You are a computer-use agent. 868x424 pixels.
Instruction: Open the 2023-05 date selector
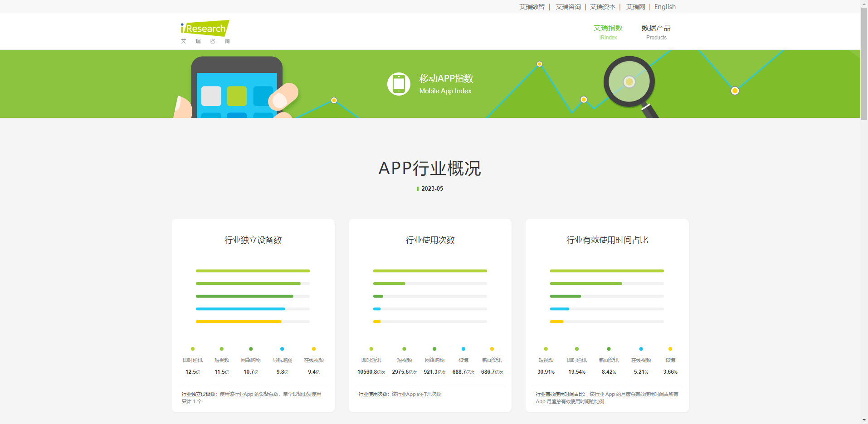click(x=431, y=188)
